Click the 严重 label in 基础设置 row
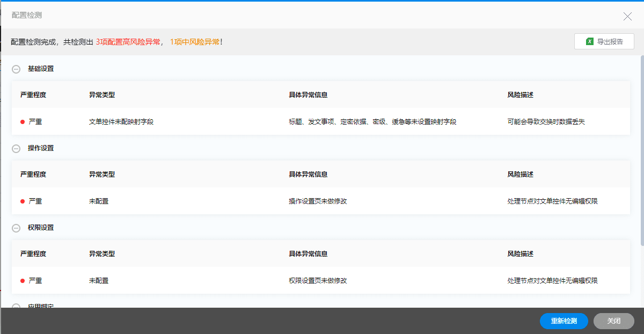Viewport: 644px width, 334px height. point(35,122)
